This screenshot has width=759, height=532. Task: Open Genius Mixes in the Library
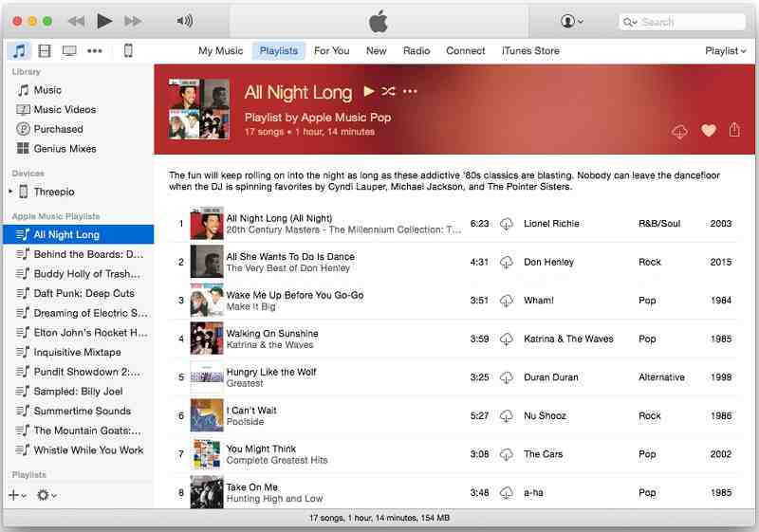(x=65, y=149)
